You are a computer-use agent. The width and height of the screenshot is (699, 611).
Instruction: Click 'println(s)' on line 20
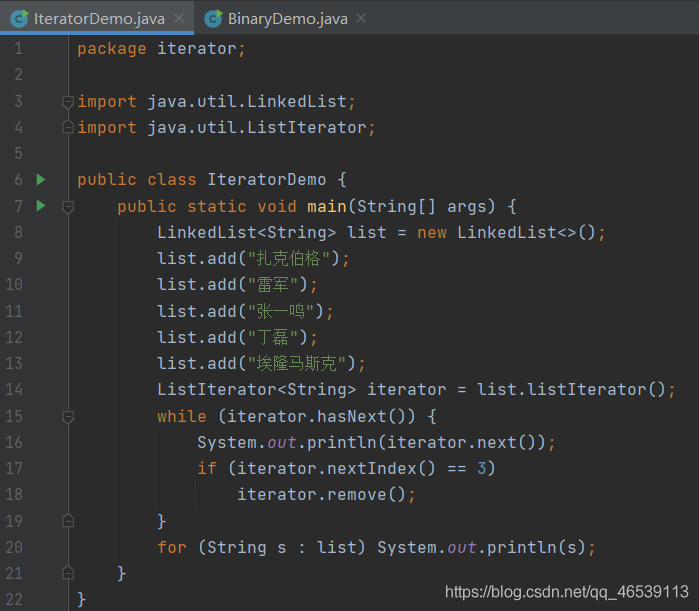(x=536, y=547)
